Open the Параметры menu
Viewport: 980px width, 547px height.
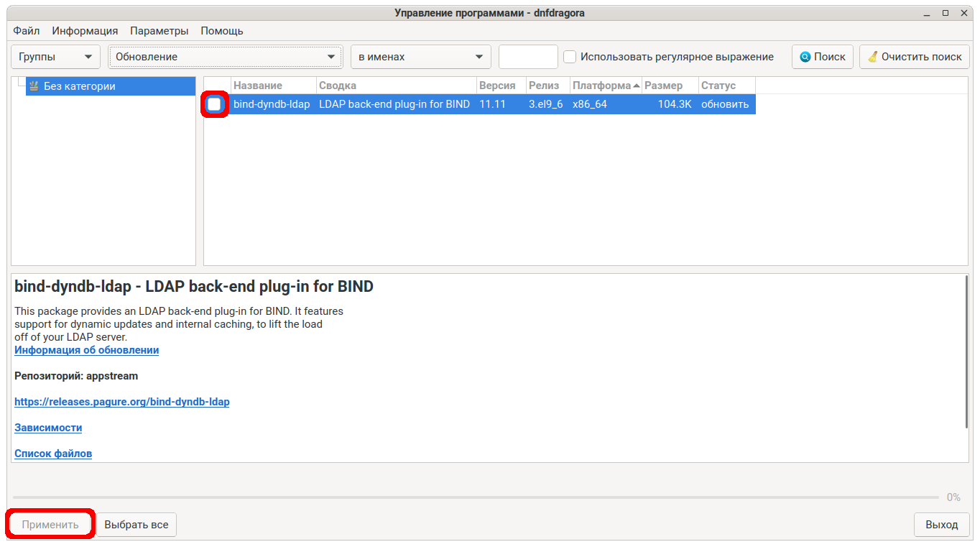pyautogui.click(x=159, y=31)
